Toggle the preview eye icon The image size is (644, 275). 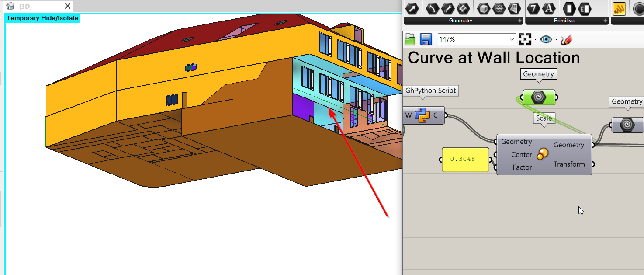coord(546,39)
